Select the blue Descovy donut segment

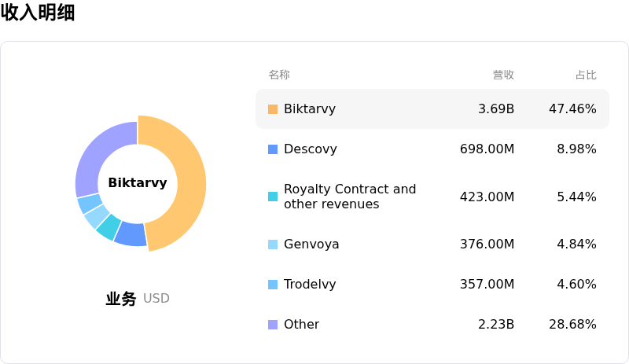click(x=131, y=233)
